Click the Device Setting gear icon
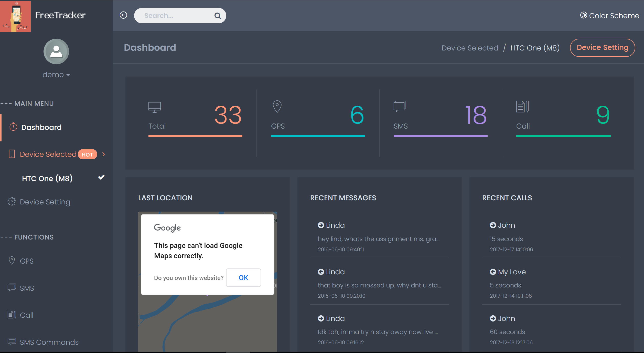 [12, 202]
